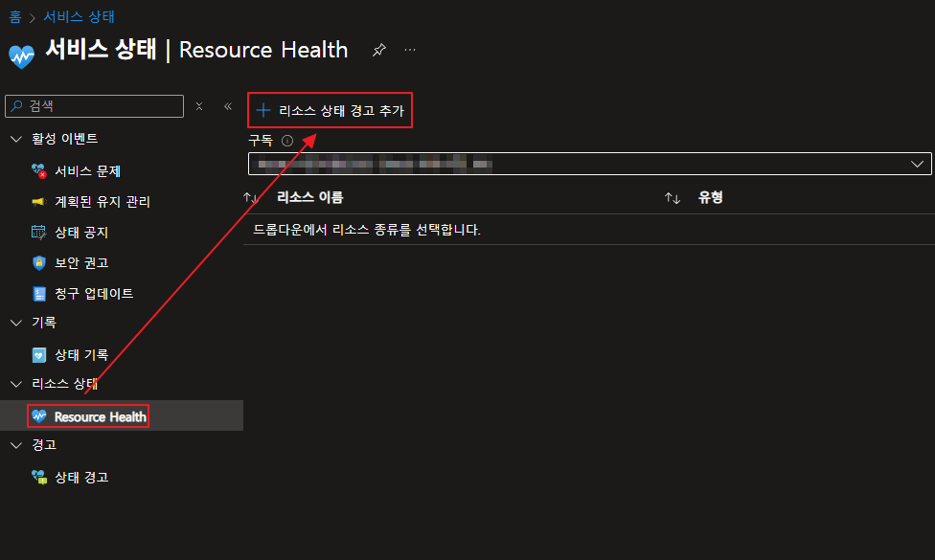Click the 보안 권고 shield icon
The image size is (935, 560).
tap(38, 262)
